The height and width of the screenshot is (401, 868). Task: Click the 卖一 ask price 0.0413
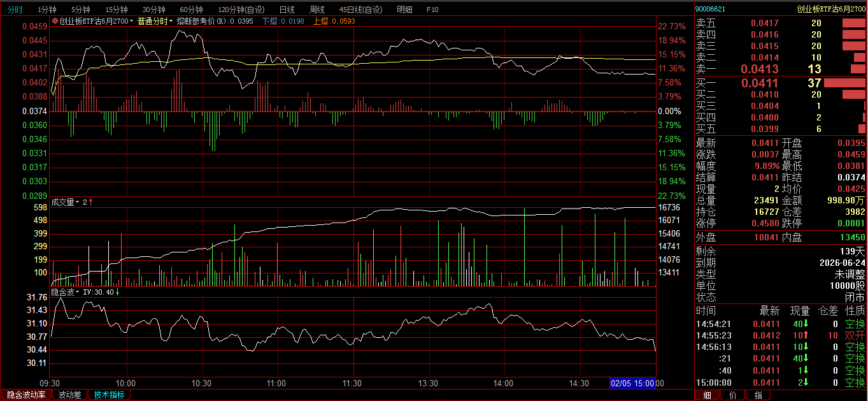point(760,69)
